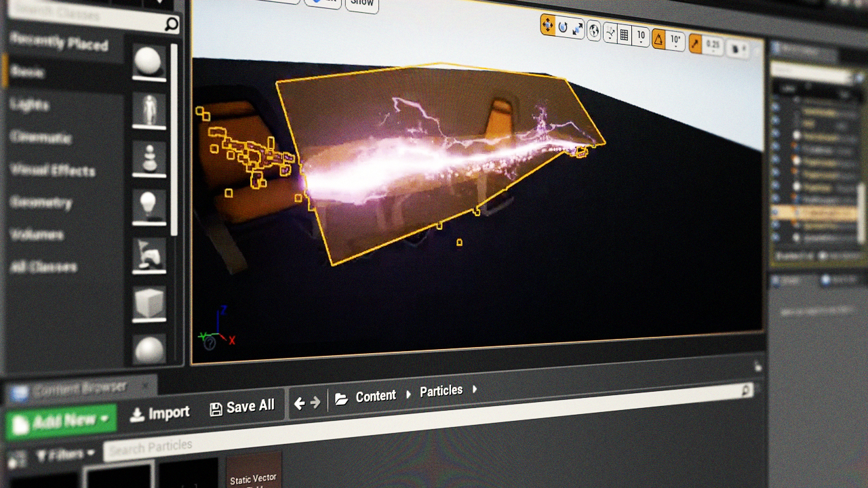Click the Content Browser search magnifier

(745, 390)
